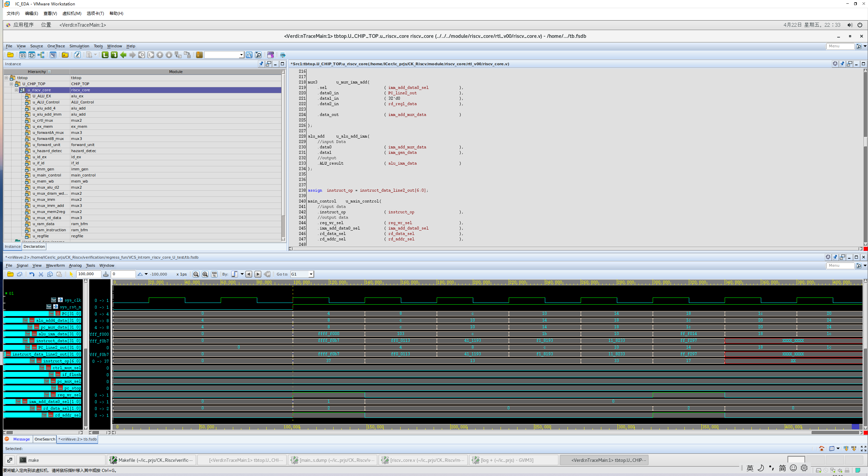Open the Go to G1 dropdown
The width and height of the screenshot is (868, 476).
(311, 274)
